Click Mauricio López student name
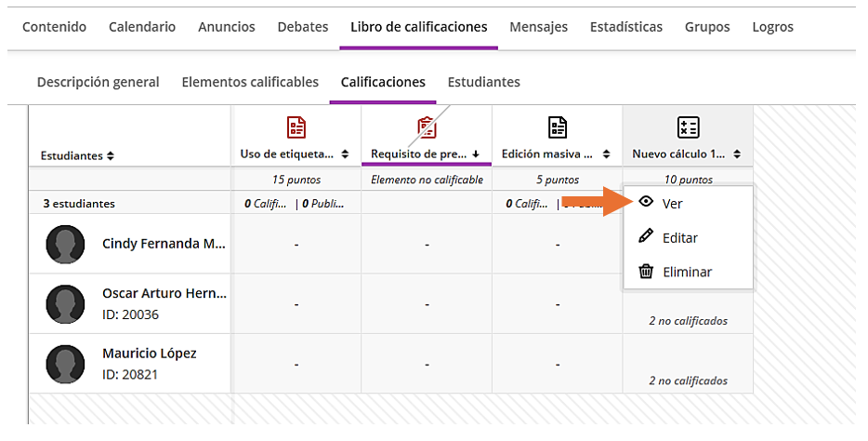Image resolution: width=868 pixels, height=441 pixels. [x=149, y=354]
